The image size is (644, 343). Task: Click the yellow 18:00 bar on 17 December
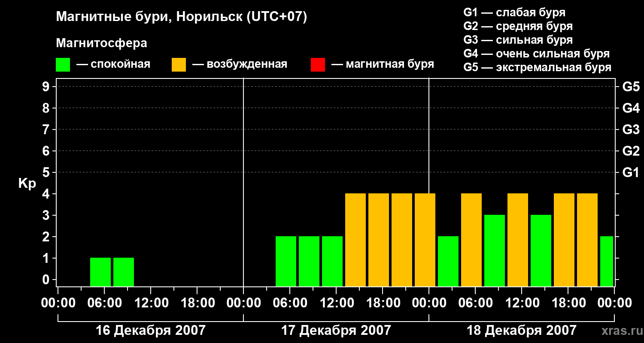pyautogui.click(x=379, y=240)
